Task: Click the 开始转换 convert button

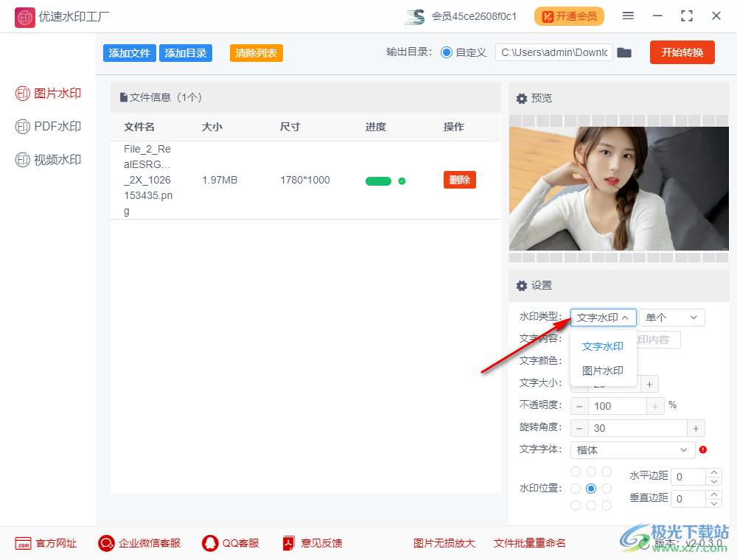Action: tap(682, 52)
